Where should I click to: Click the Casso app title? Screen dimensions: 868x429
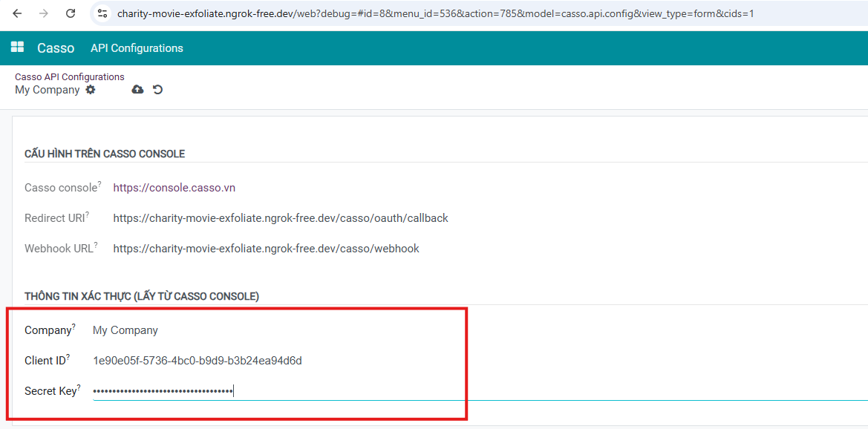pyautogui.click(x=56, y=48)
